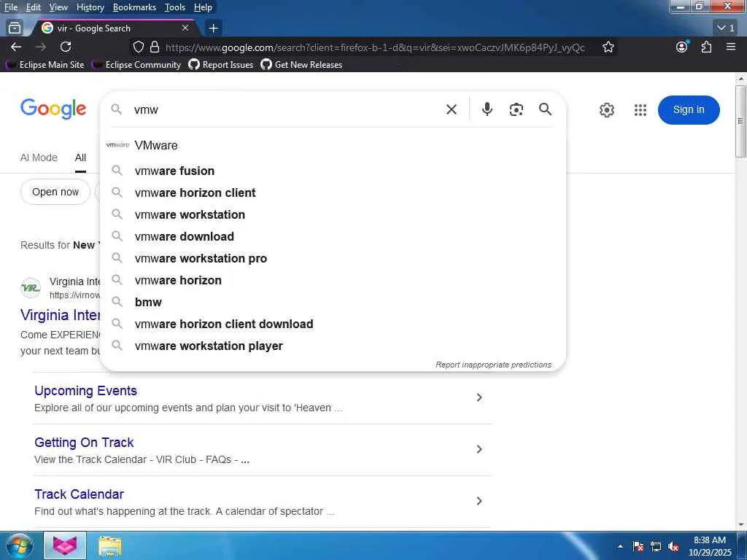Screen dimensions: 747x560
Task: Click the muted volume tray icon
Action: [673, 547]
